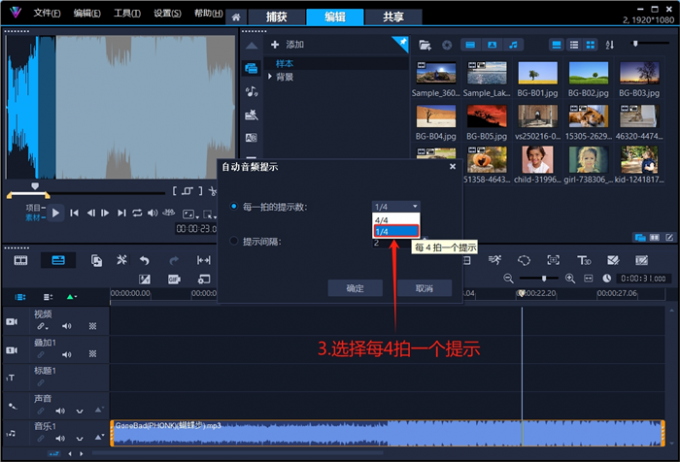680x462 pixels.
Task: Open the 每一拍的提示数 dropdown
Action: [x=396, y=206]
